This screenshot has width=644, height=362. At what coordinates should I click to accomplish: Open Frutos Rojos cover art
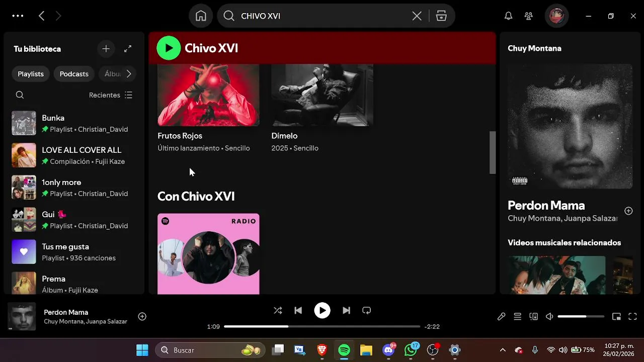[x=208, y=95]
